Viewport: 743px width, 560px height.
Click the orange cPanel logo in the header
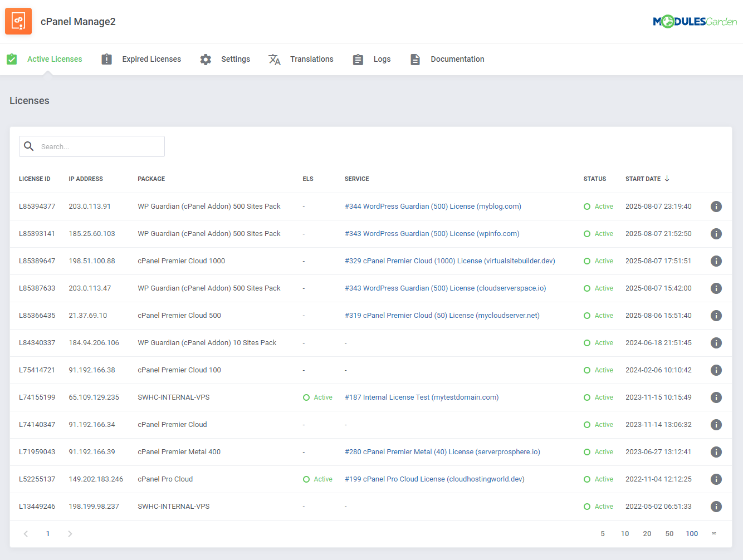18,21
